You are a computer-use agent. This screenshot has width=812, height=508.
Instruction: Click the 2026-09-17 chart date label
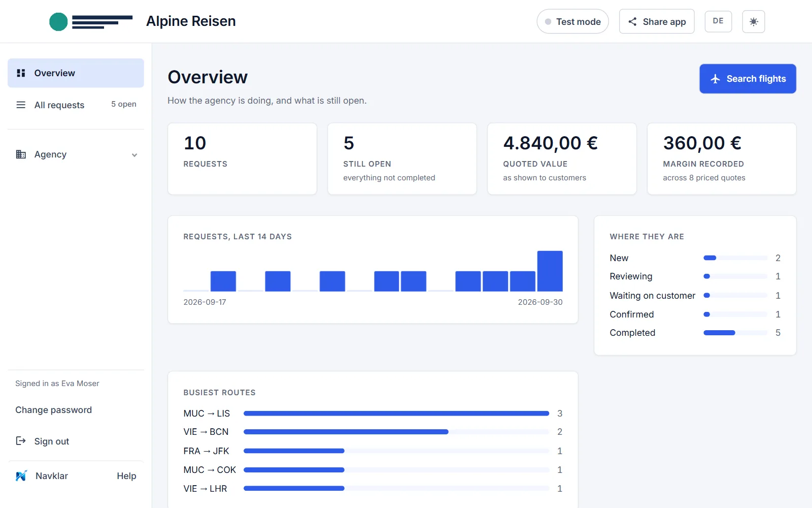pyautogui.click(x=205, y=302)
